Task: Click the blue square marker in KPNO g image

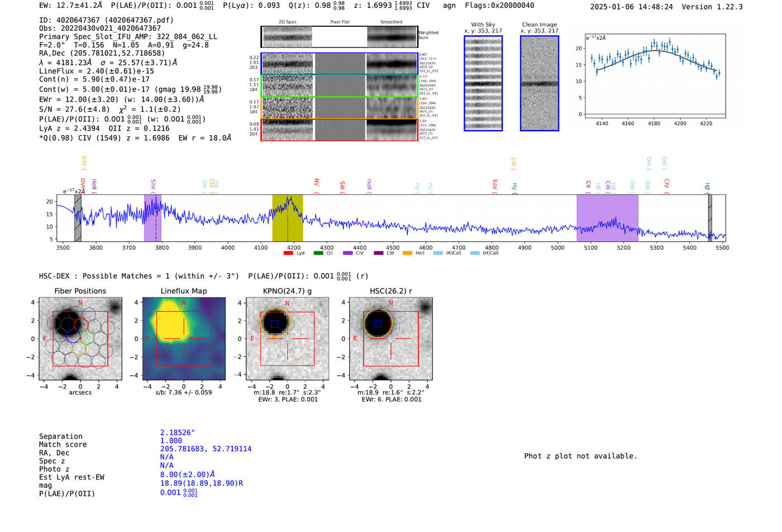Action: (274, 324)
